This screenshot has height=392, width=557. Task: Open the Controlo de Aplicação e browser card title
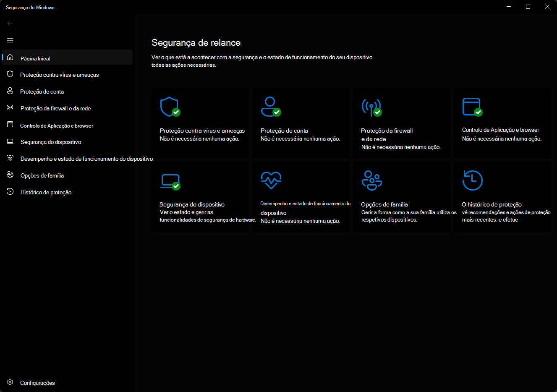tap(501, 130)
